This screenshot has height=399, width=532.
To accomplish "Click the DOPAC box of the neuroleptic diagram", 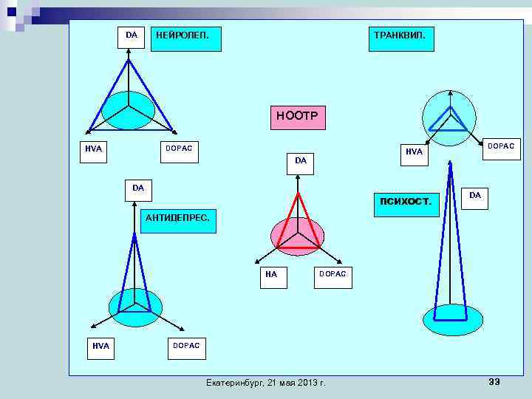I will point(179,152).
